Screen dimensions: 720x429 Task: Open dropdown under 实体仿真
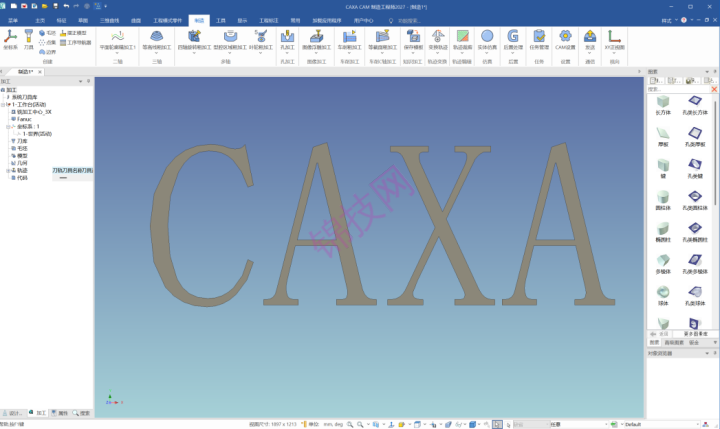(487, 53)
